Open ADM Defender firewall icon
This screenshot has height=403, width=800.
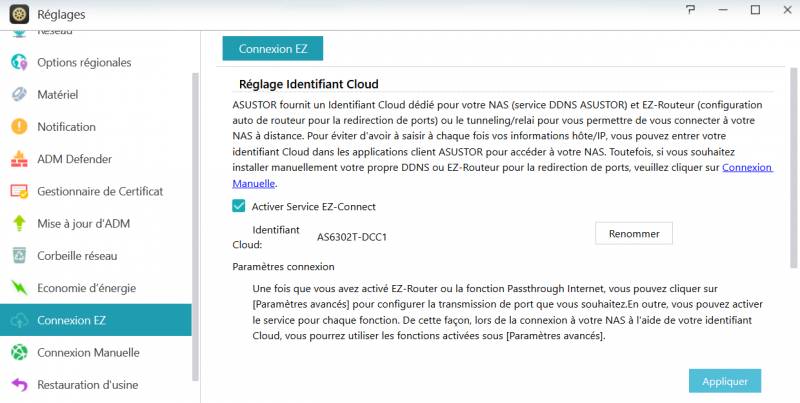coord(19,159)
